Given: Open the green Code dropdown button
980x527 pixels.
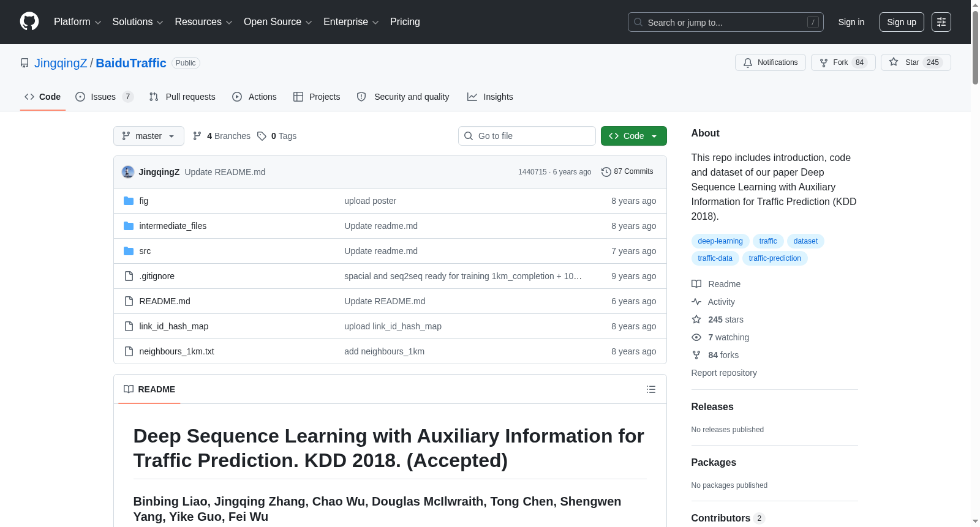Looking at the screenshot, I should (x=634, y=136).
